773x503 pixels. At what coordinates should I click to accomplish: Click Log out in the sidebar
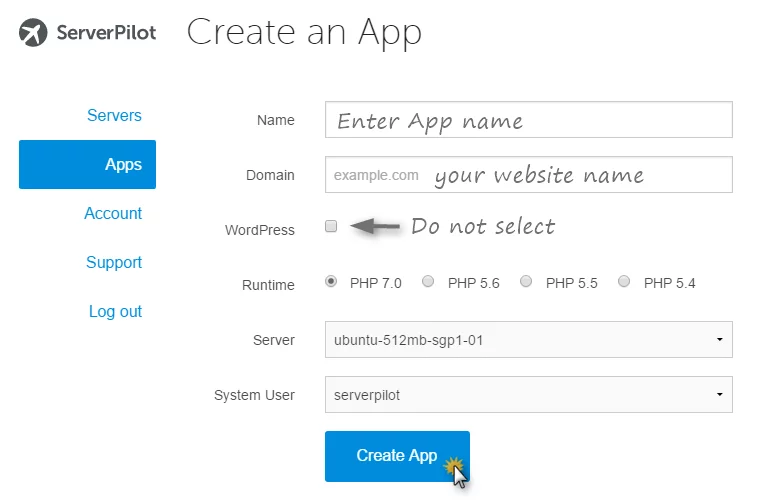[x=115, y=312]
